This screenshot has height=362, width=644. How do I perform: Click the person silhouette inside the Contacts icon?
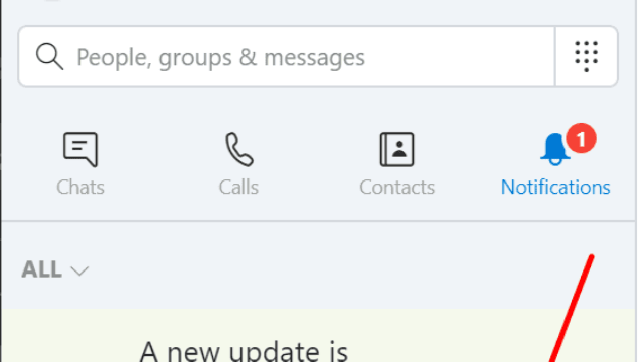pyautogui.click(x=400, y=147)
